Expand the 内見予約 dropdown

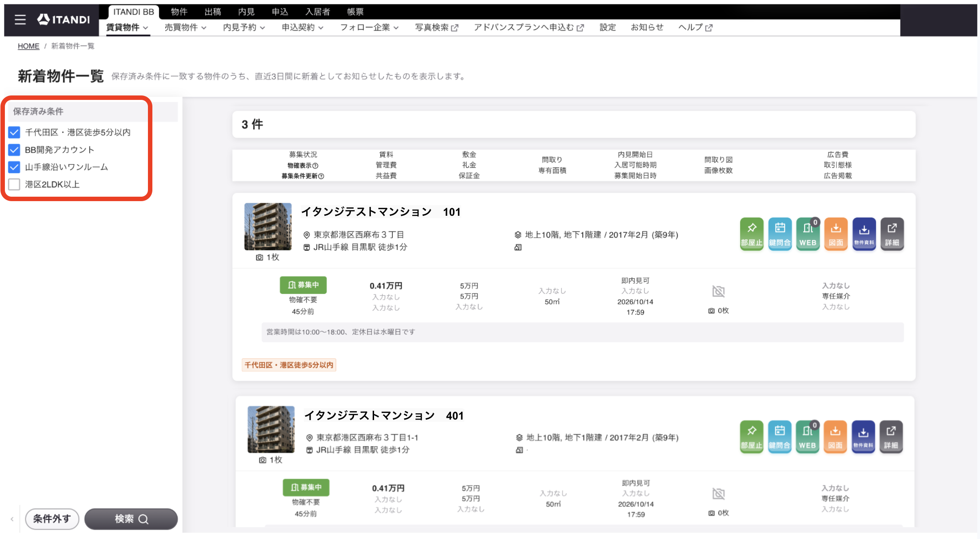coord(244,28)
